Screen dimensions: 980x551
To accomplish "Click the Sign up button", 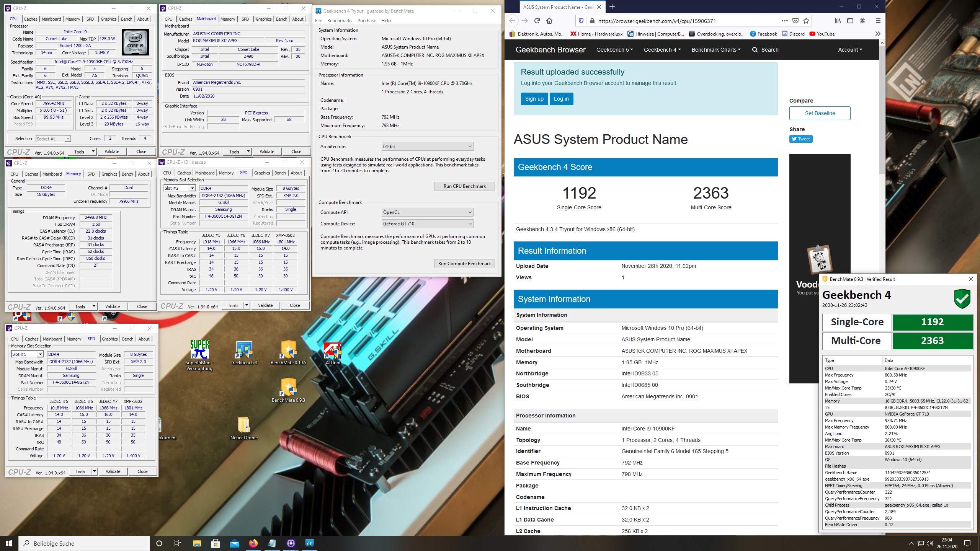I will [x=534, y=99].
